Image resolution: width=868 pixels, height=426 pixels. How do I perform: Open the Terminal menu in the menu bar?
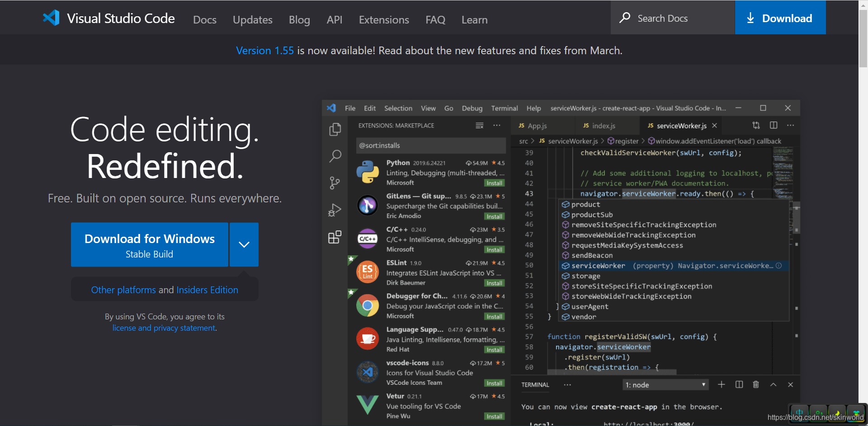(x=504, y=108)
